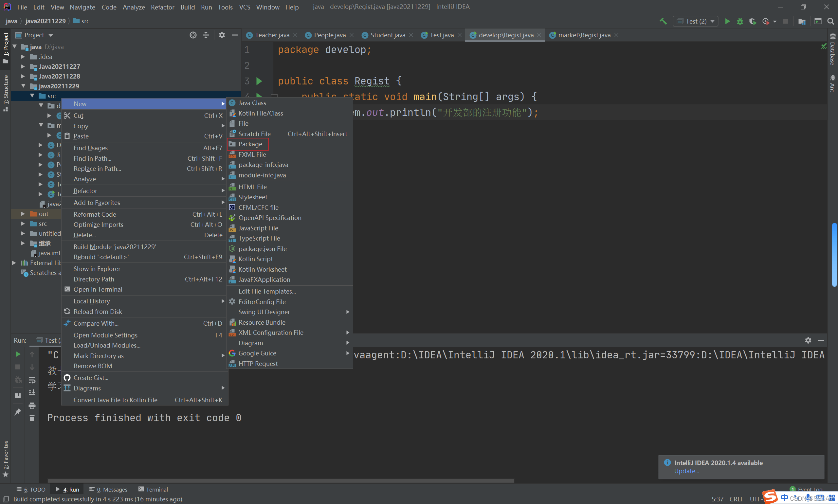Image resolution: width=838 pixels, height=504 pixels.
Task: Minimize the Run tool window
Action: pos(821,340)
